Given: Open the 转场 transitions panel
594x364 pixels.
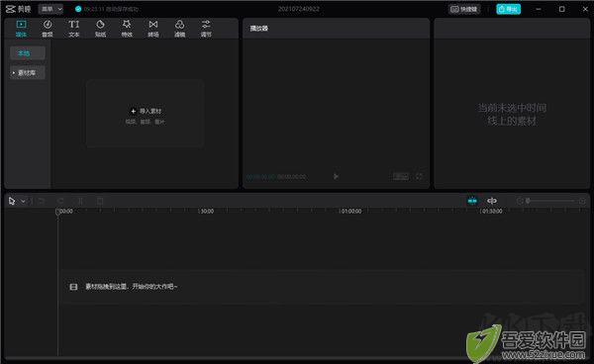Looking at the screenshot, I should [x=153, y=29].
